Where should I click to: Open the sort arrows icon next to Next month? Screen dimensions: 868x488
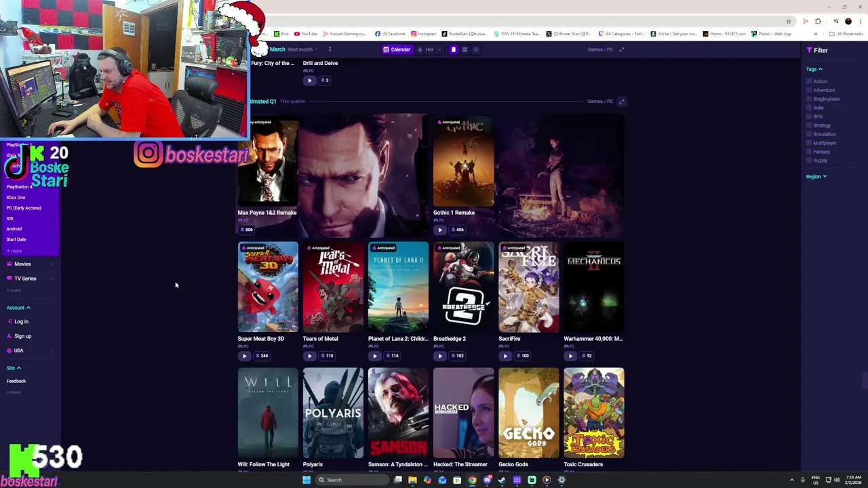click(x=330, y=49)
